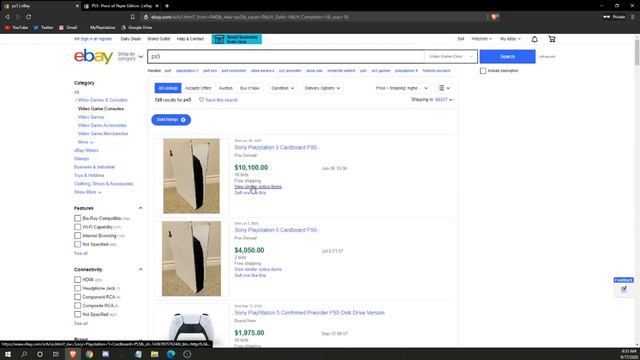Check Headphone Jack connectivity filter
Viewport: 640px width, 360px height.
(x=78, y=288)
